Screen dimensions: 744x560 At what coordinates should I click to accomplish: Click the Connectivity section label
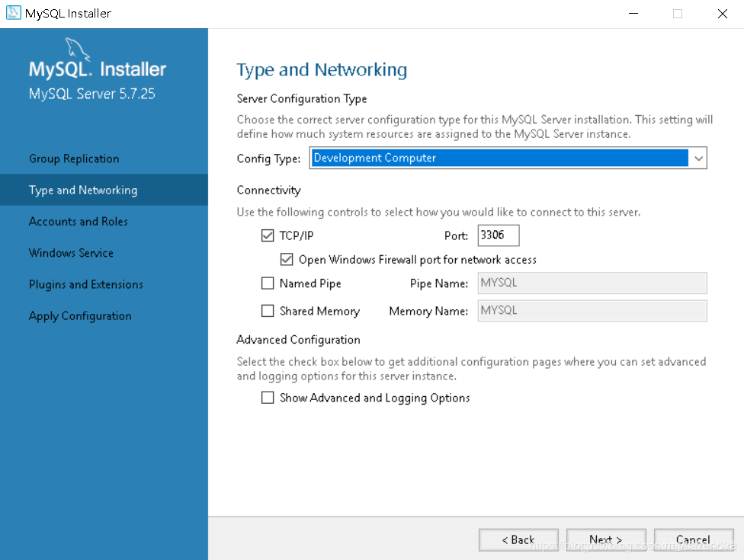tap(268, 190)
